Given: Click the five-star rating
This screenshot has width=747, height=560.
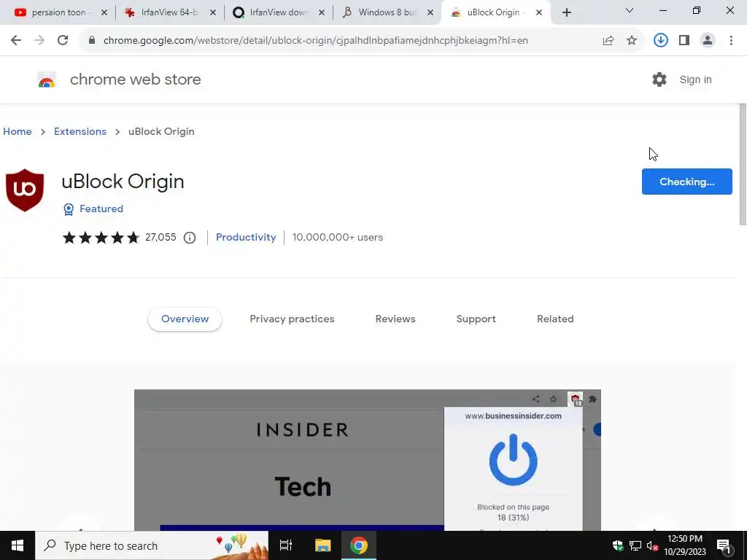Looking at the screenshot, I should [101, 237].
